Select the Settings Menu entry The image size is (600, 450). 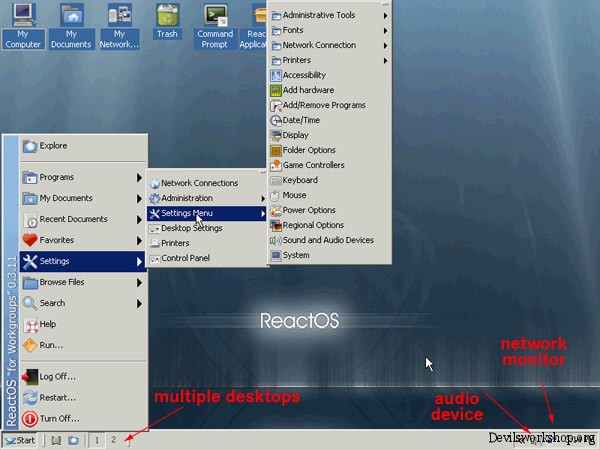(x=207, y=214)
